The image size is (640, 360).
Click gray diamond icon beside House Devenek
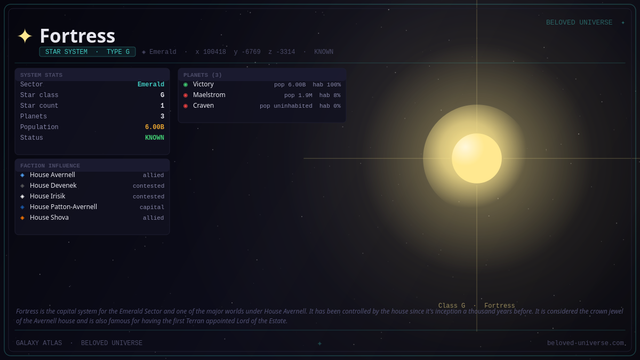tap(22, 186)
